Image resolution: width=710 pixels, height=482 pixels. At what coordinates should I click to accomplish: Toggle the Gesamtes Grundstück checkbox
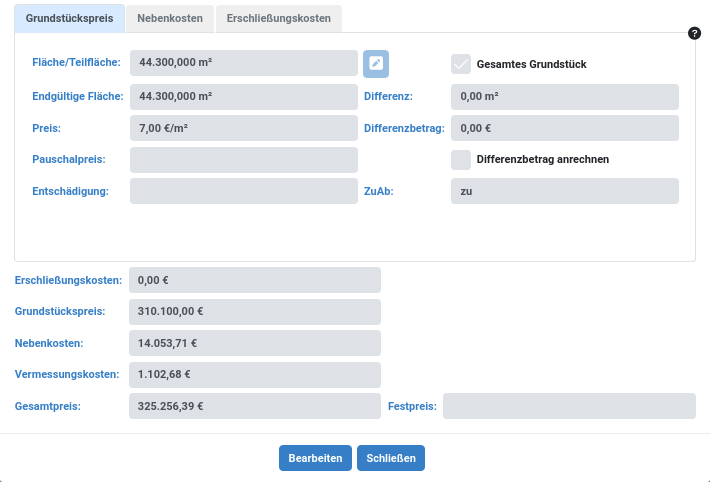[x=461, y=64]
